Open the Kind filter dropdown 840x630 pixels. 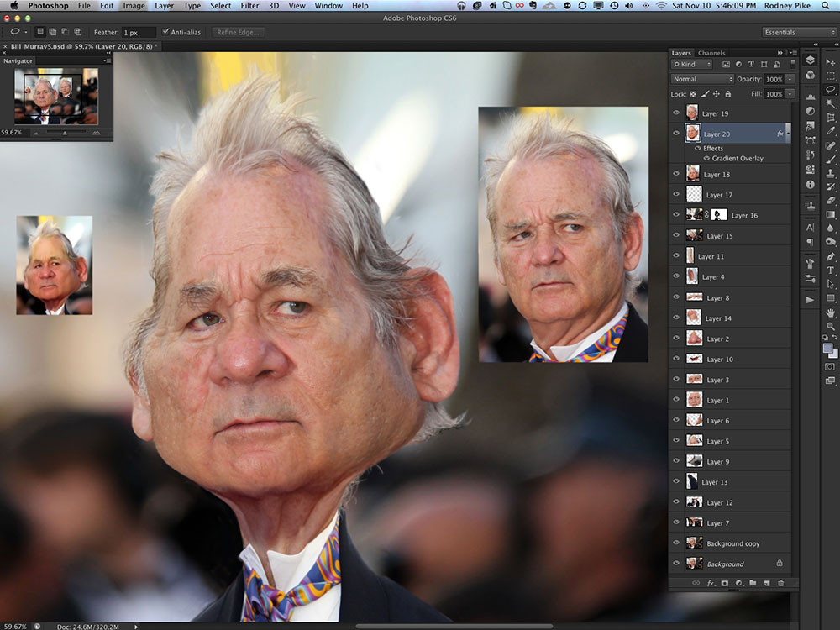point(691,65)
